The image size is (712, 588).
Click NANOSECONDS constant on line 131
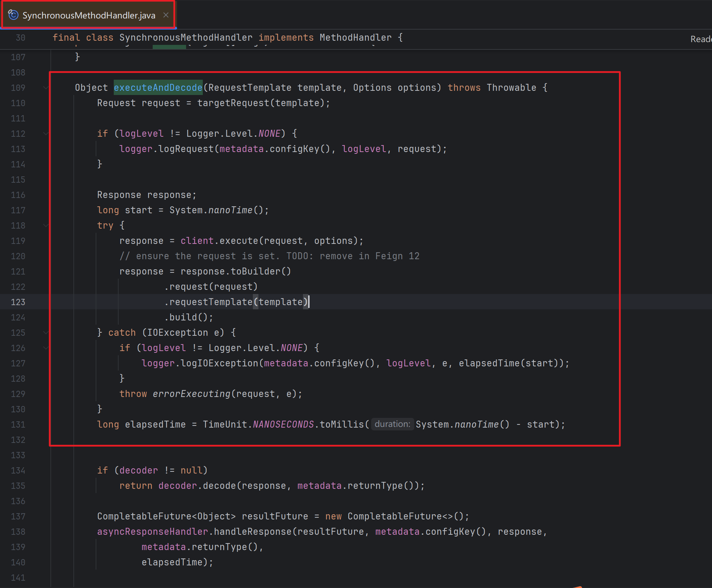[283, 424]
